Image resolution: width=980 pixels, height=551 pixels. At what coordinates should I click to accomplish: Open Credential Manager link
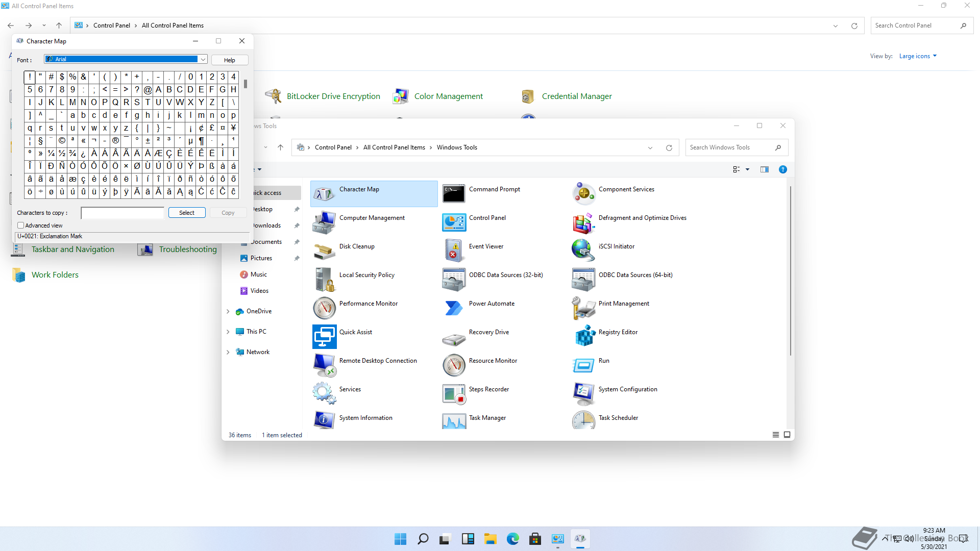pyautogui.click(x=577, y=96)
